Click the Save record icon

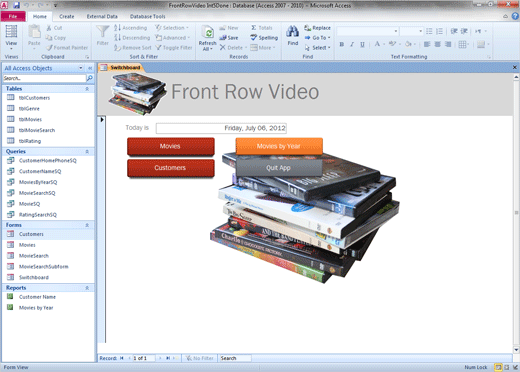[x=223, y=38]
